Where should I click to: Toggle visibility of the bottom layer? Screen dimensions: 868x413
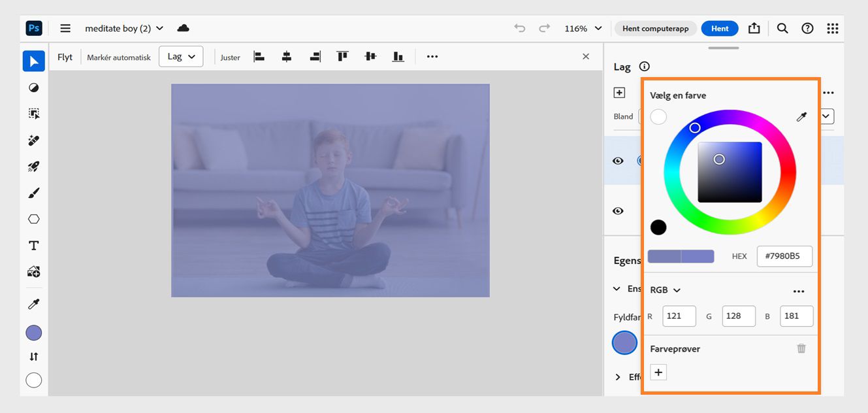618,211
